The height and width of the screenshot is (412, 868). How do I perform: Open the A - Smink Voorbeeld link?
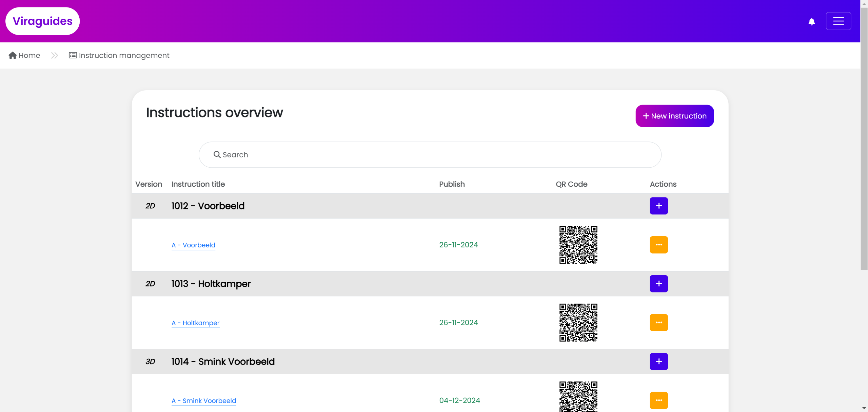click(204, 400)
